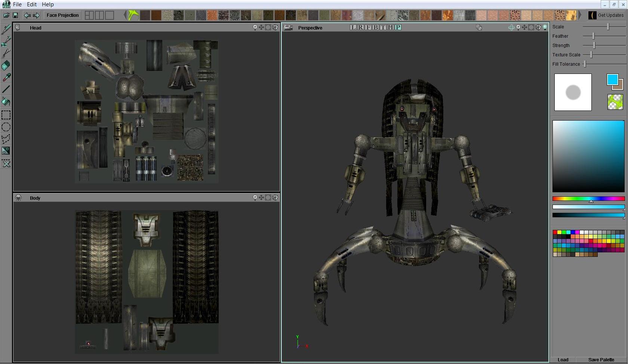628x364 pixels.
Task: Click the undo left arrow
Action: click(27, 15)
